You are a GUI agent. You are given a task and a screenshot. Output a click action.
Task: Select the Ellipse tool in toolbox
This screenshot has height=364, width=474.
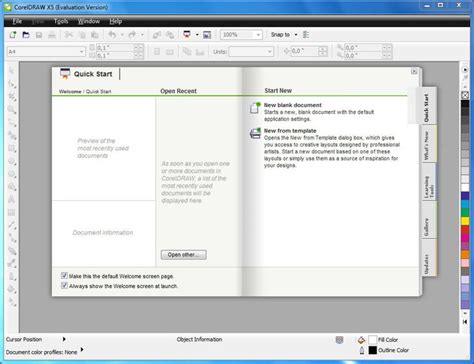(x=12, y=161)
